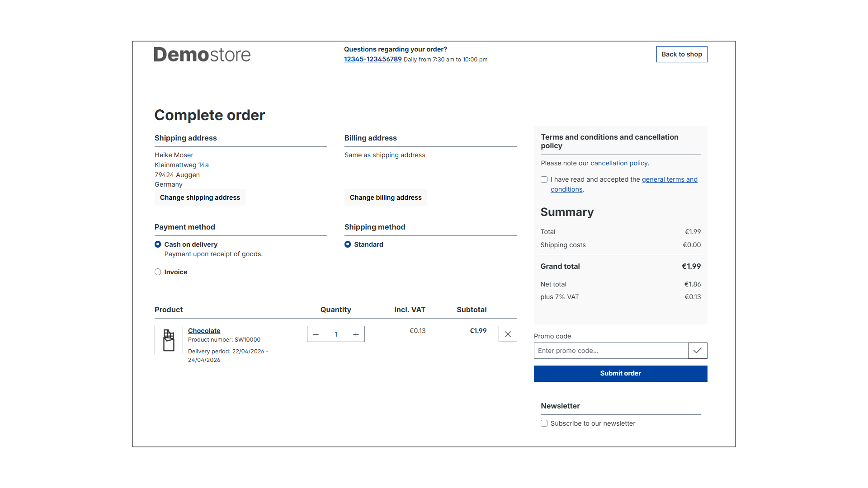The width and height of the screenshot is (868, 488).
Task: Open the Chocolate product page link
Action: pos(204,330)
